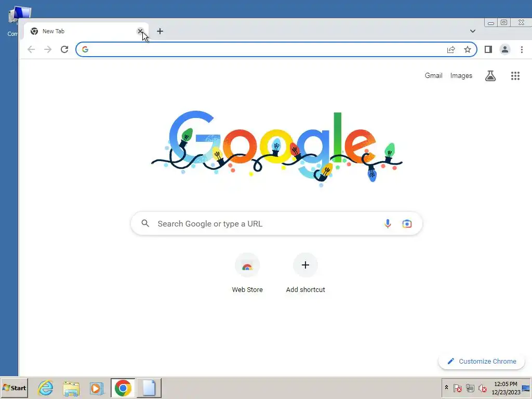Restore down the Chrome window

click(x=504, y=22)
